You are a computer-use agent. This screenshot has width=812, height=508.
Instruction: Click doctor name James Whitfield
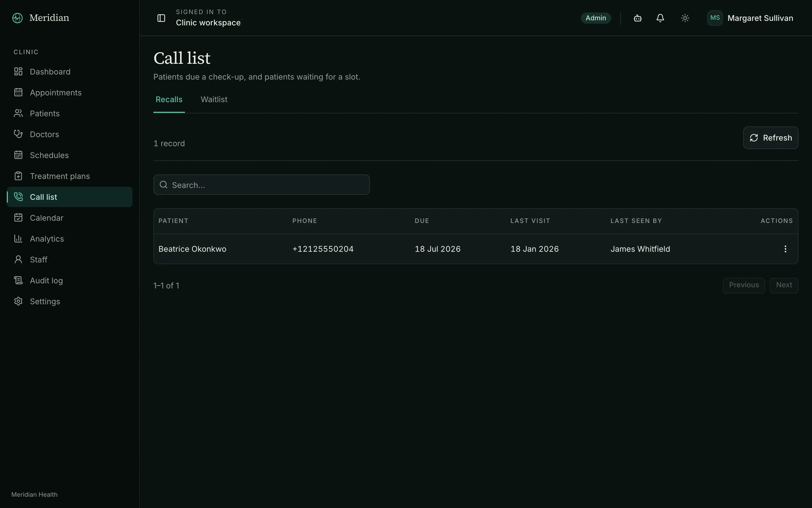[640, 249]
